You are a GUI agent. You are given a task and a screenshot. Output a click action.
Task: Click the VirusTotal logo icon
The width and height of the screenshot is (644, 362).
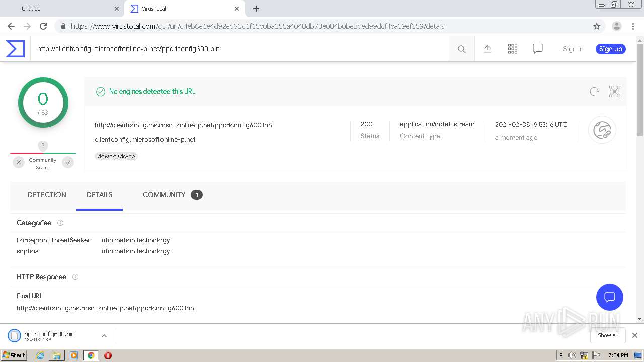tap(15, 49)
